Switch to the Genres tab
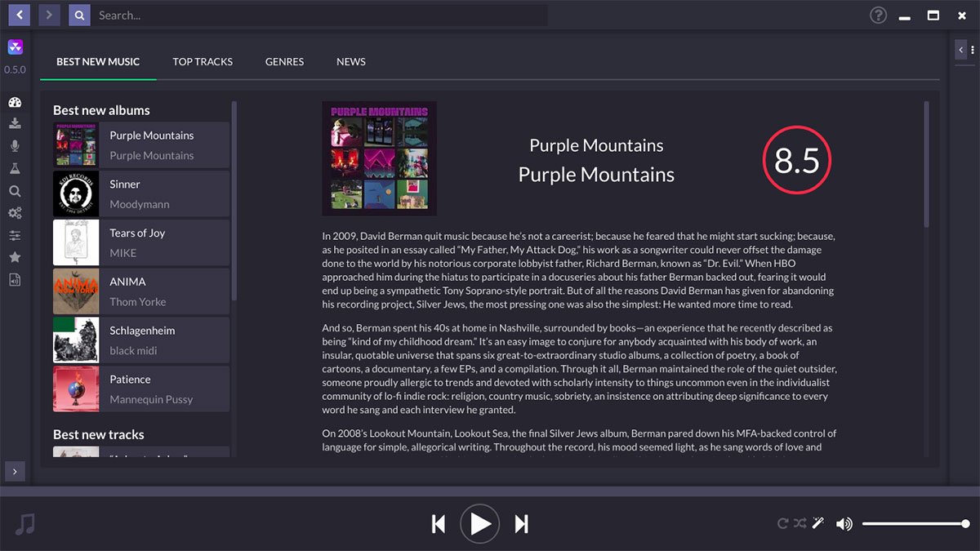This screenshot has height=551, width=980. 284,62
